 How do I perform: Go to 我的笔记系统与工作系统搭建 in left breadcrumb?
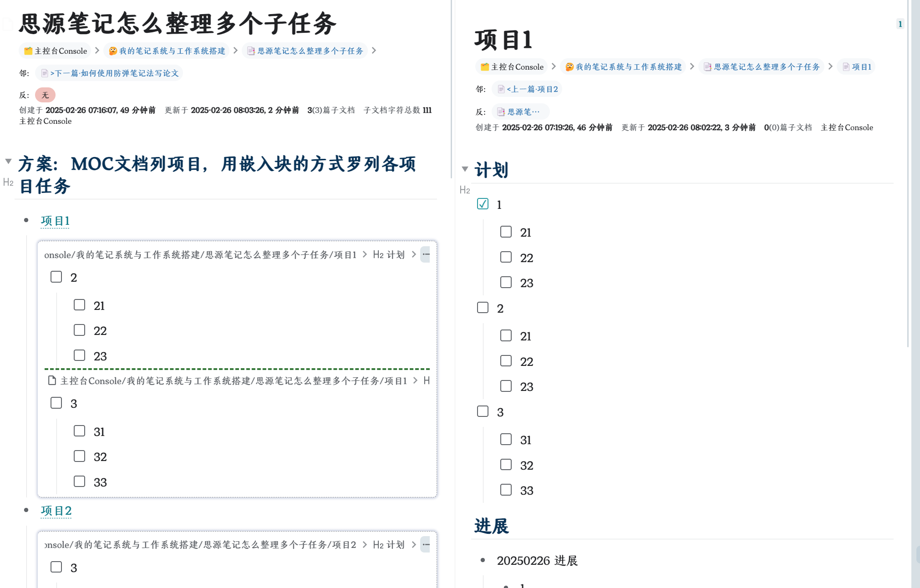[x=167, y=51]
